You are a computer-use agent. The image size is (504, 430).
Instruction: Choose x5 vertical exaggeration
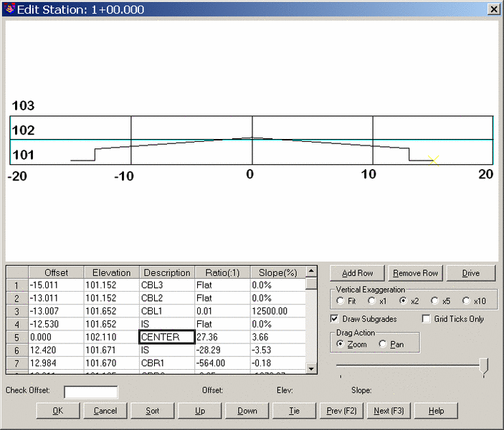pyautogui.click(x=434, y=301)
